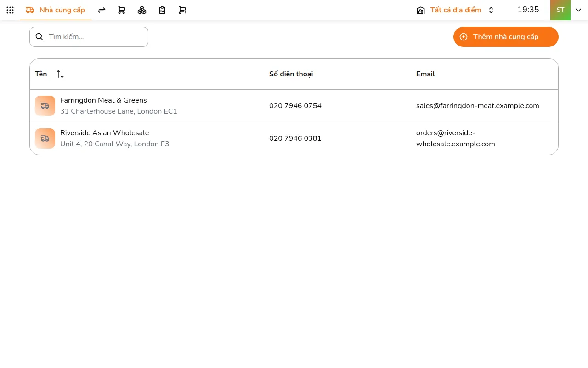Sort by Tên using arrows icon
The width and height of the screenshot is (588, 368).
(60, 74)
